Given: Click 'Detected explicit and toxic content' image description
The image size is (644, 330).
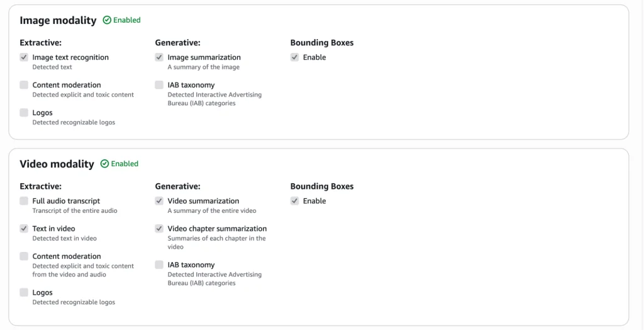Looking at the screenshot, I should click(x=83, y=94).
